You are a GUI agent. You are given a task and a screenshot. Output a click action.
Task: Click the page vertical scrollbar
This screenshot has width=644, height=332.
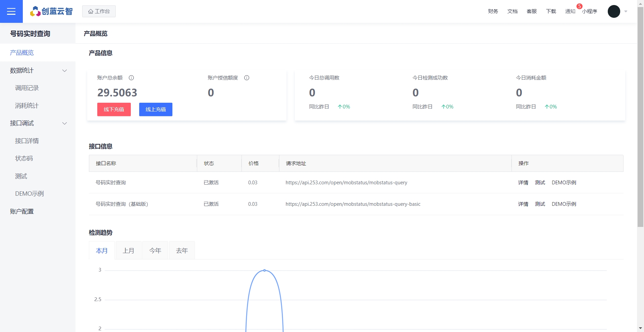640,117
